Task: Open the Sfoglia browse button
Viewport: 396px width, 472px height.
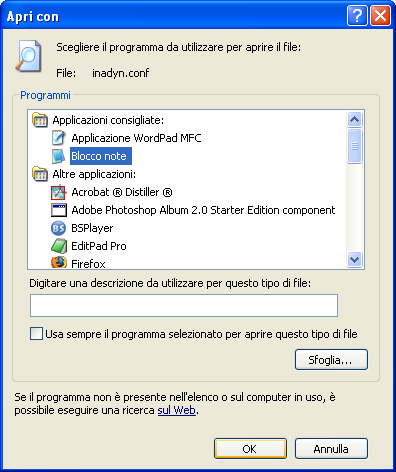Action: 331,360
